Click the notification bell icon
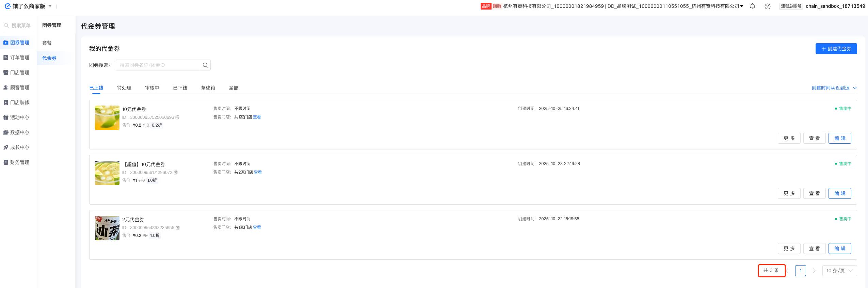The width and height of the screenshot is (868, 288). coord(753,6)
